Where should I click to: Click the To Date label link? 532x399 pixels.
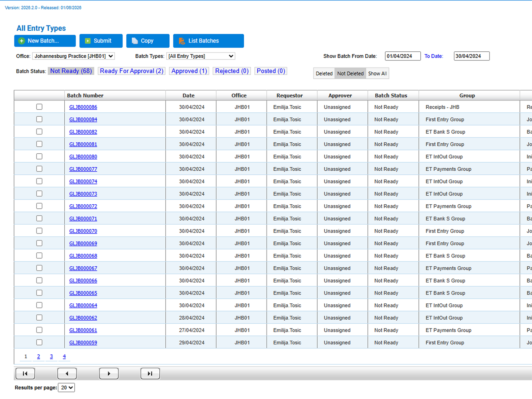(433, 56)
